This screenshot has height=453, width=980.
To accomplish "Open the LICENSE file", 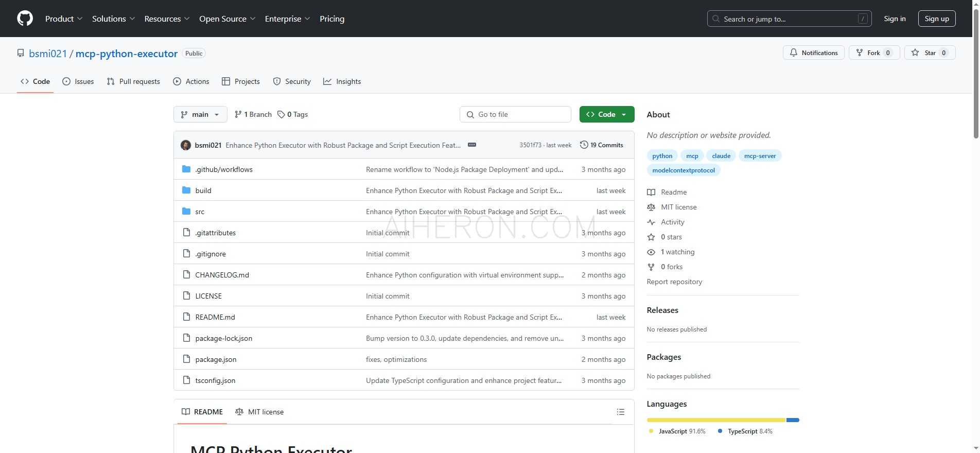I will pos(208,296).
